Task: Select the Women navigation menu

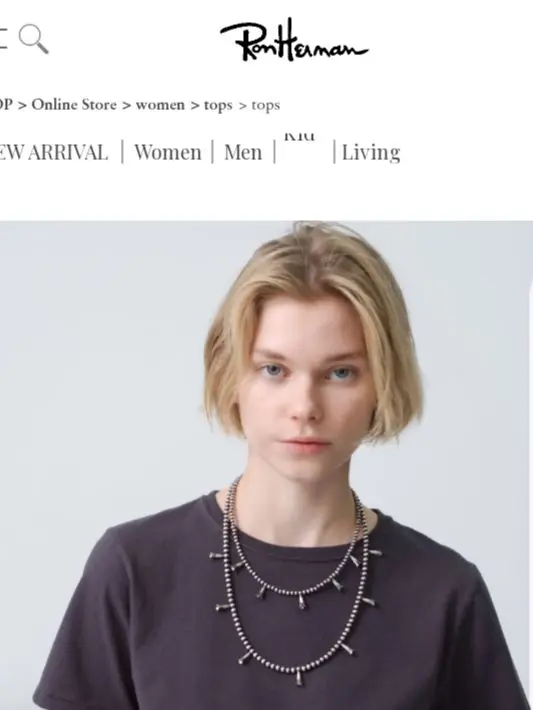Action: tap(168, 152)
